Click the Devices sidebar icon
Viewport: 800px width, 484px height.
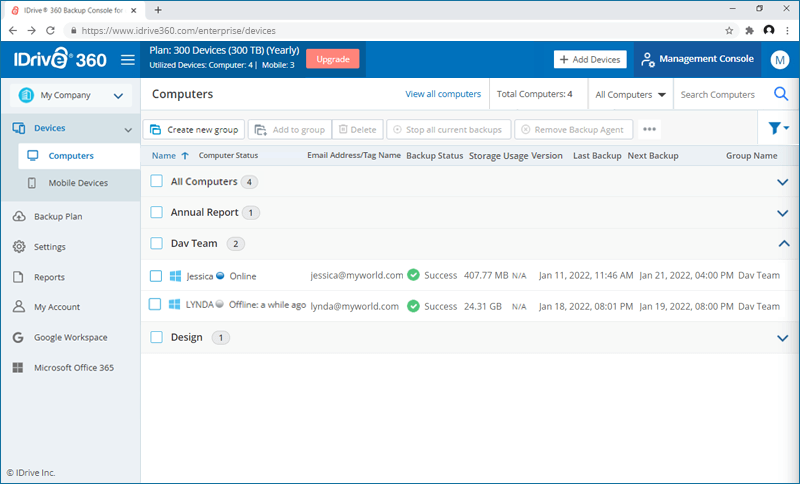pyautogui.click(x=19, y=128)
